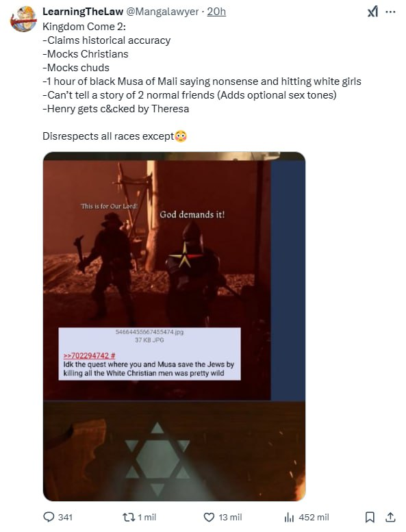Screen dimensions: 406x532
Task: Click the LearningTheLaw display name
Action: pyautogui.click(x=83, y=12)
